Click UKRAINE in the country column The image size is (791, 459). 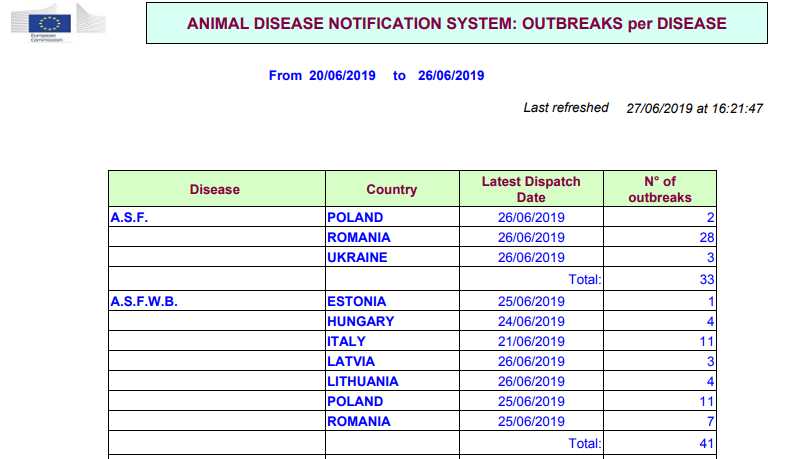(x=357, y=257)
